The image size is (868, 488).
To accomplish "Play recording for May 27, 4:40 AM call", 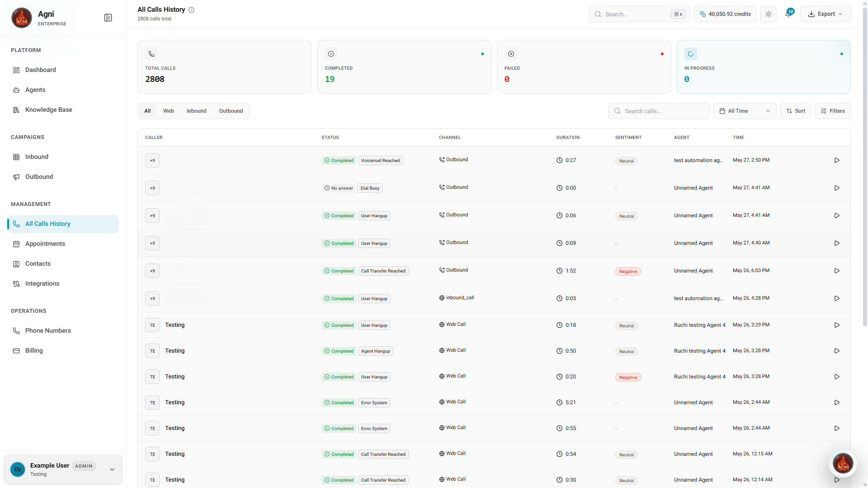I will pyautogui.click(x=837, y=243).
